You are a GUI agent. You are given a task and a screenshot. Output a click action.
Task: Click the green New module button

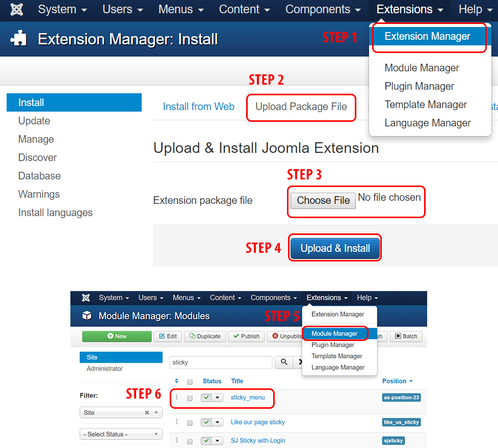[x=117, y=336]
